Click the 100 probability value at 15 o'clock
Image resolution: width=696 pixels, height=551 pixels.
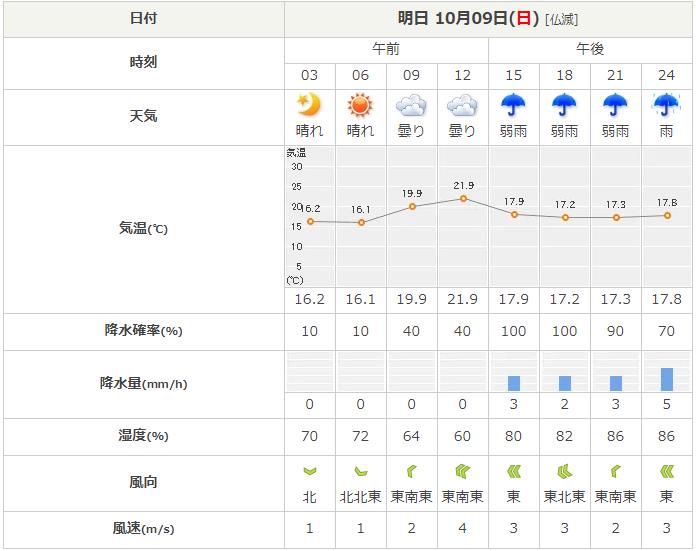(513, 331)
